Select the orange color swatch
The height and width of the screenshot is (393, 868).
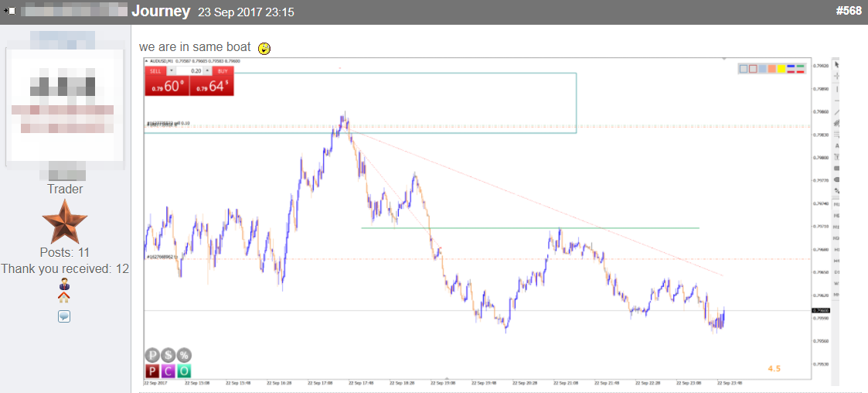(x=771, y=69)
